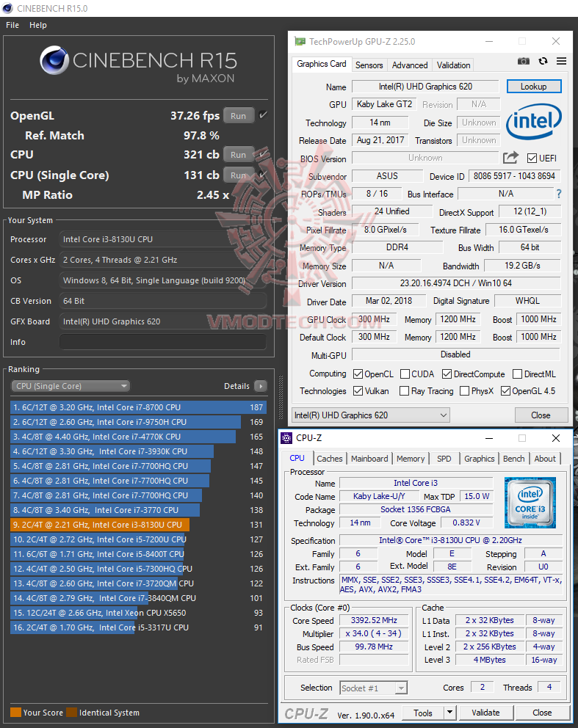Click the Cinebench title bar app icon

point(7,8)
